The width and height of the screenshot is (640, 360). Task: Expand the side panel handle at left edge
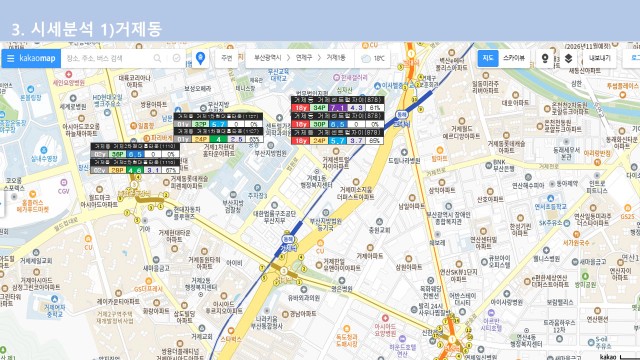click(2, 203)
